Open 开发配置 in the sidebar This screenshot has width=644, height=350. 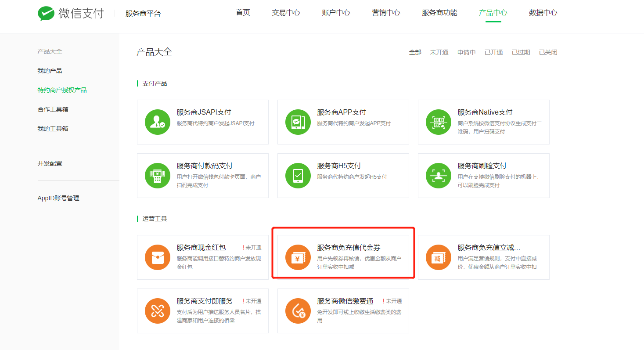click(50, 163)
